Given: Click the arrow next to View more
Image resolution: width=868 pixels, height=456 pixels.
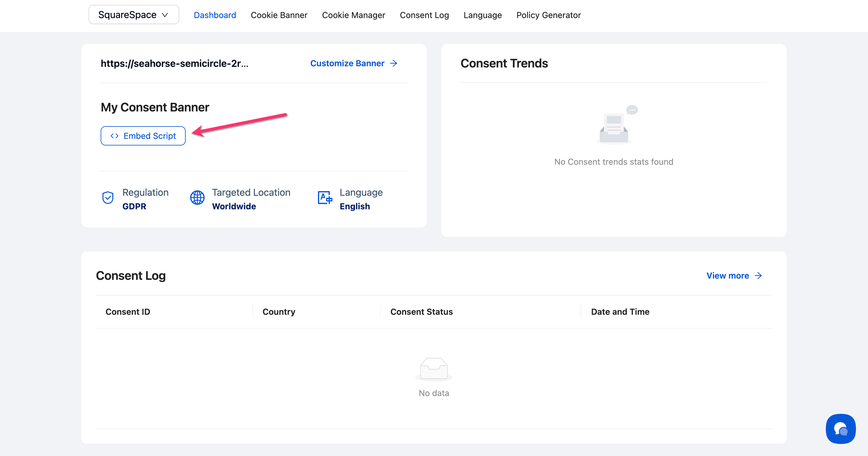Looking at the screenshot, I should click(759, 276).
